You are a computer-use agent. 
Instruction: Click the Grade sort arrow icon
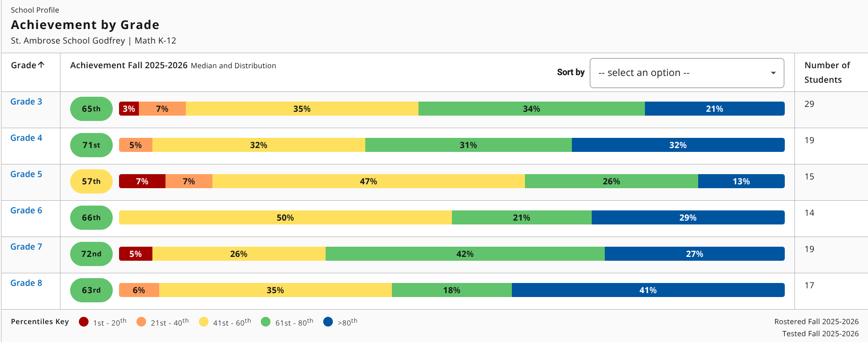(x=41, y=65)
